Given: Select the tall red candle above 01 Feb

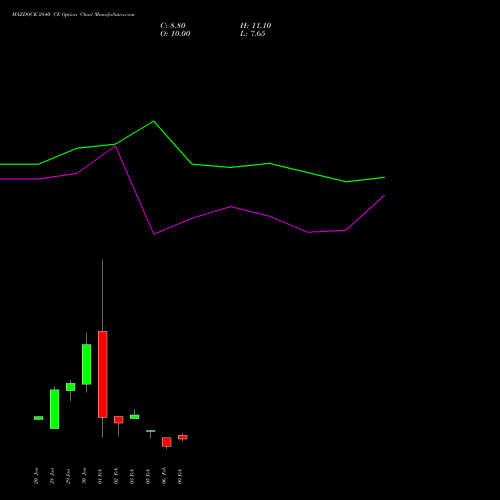Looking at the screenshot, I should (x=103, y=374).
